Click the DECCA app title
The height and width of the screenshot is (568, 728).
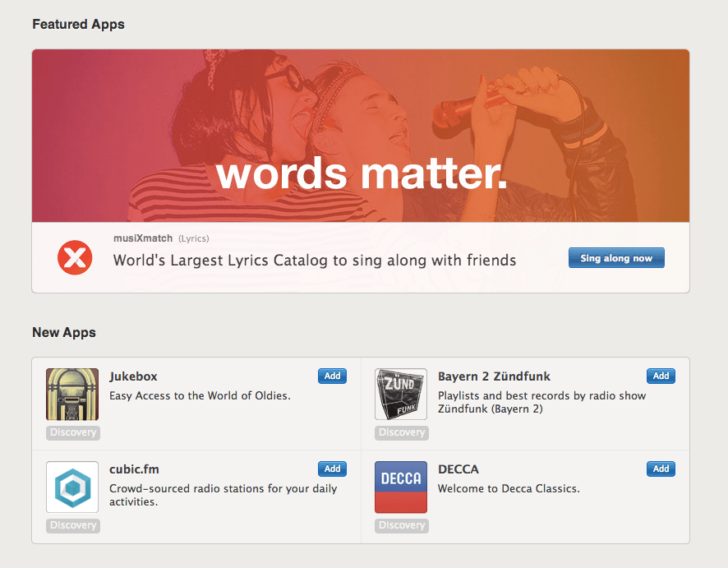(458, 469)
